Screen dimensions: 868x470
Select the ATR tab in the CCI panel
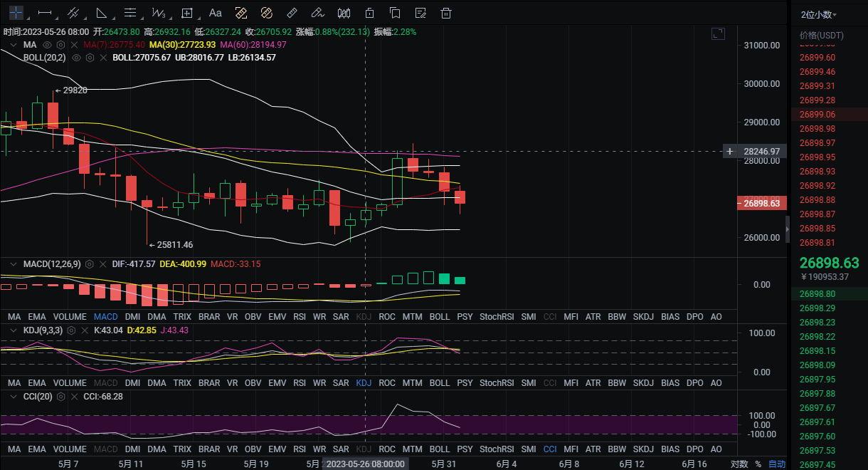pyautogui.click(x=593, y=449)
